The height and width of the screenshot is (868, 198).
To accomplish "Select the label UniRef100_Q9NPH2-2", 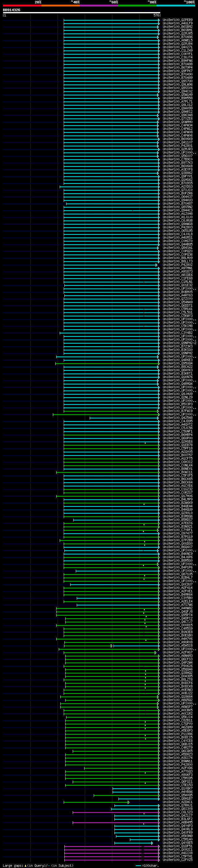I will [180, 343].
